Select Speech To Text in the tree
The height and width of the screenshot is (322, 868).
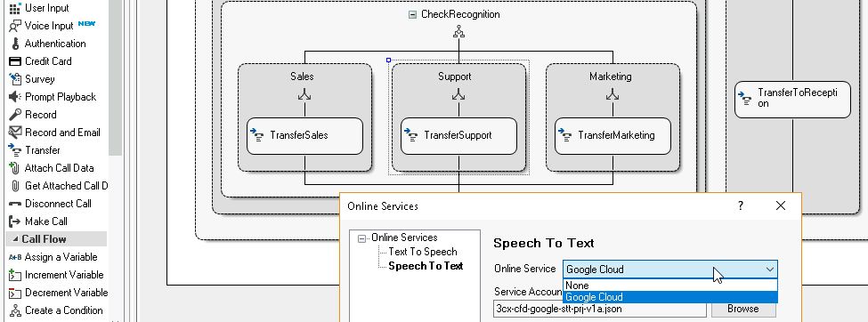(426, 266)
